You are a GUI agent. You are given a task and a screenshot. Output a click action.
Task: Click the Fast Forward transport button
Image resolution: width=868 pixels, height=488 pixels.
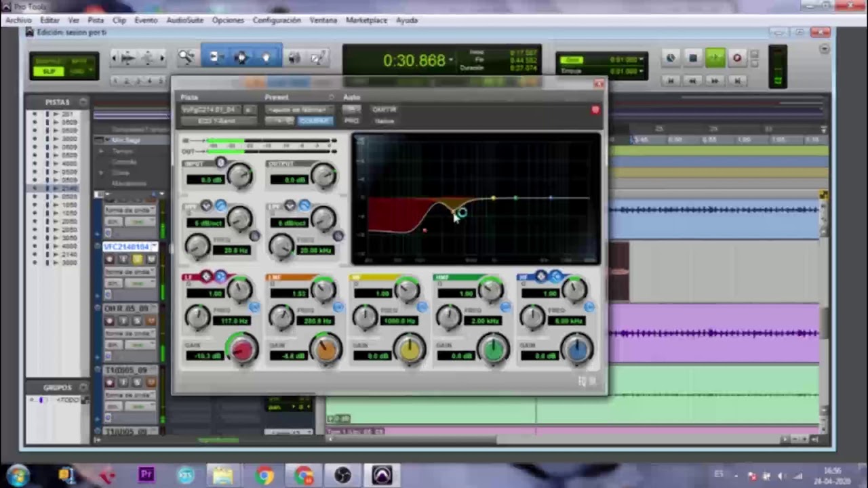(714, 80)
